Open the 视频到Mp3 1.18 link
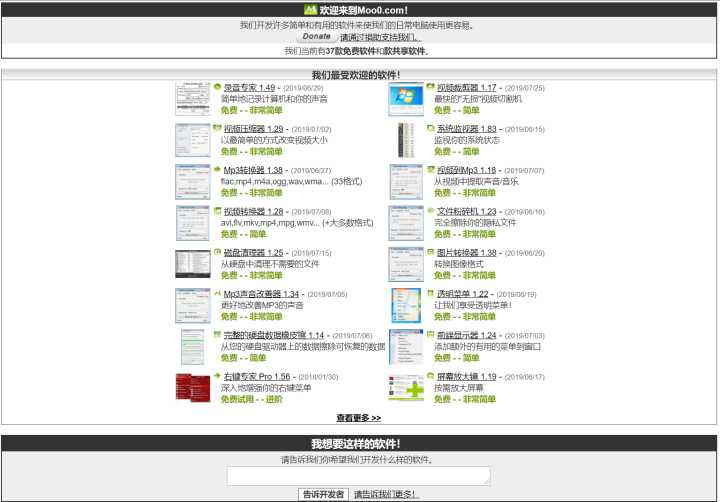 click(x=467, y=170)
